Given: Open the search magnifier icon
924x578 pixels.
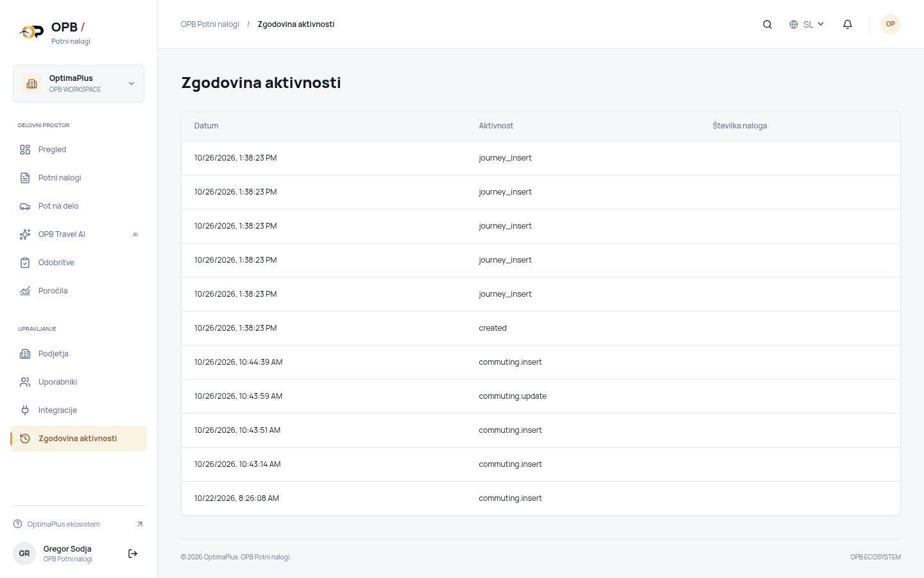Looking at the screenshot, I should [767, 24].
